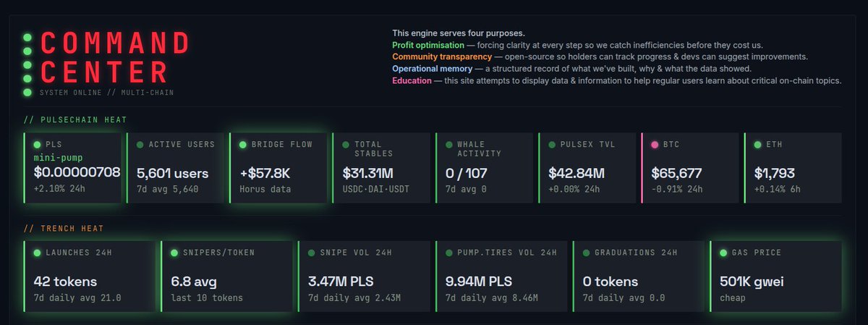
Task: Click the PULSECHAIN HEAT section header
Action: (77, 119)
